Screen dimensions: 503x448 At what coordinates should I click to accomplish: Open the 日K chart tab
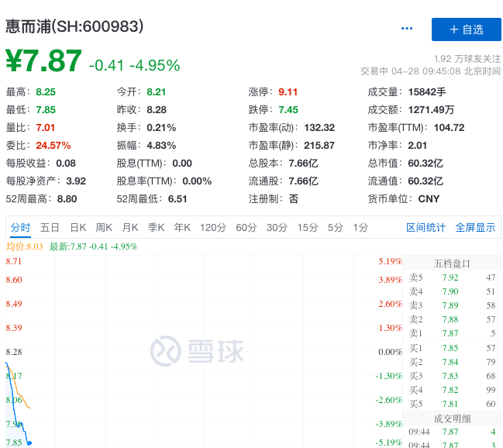pyautogui.click(x=78, y=228)
